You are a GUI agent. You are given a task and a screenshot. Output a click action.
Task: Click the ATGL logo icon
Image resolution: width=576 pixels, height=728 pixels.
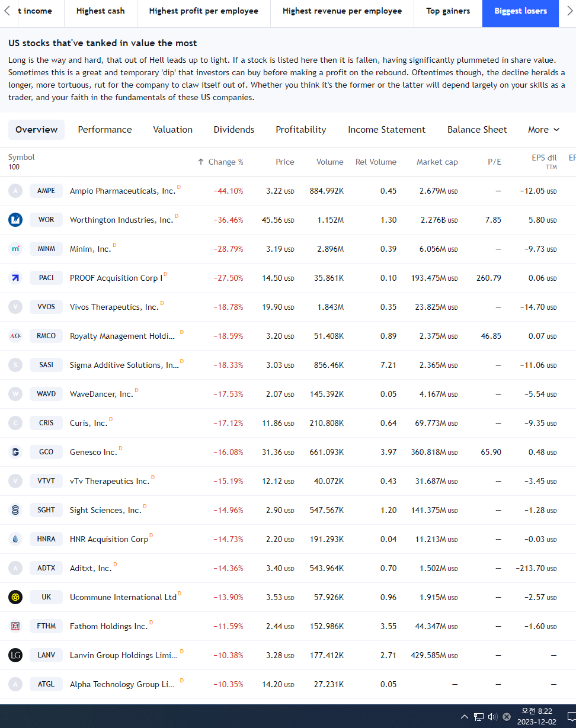(x=15, y=684)
